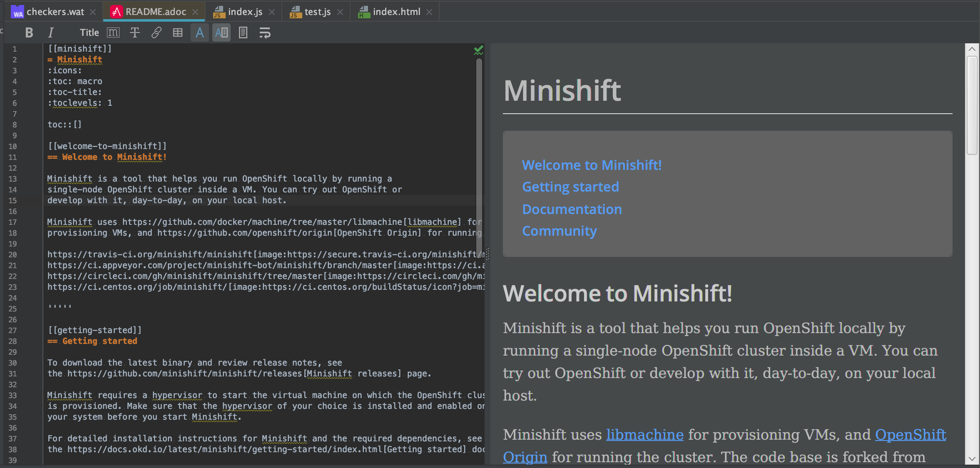This screenshot has height=468, width=980.
Task: Click the ':toc: macro' attribute line
Action: coord(75,81)
